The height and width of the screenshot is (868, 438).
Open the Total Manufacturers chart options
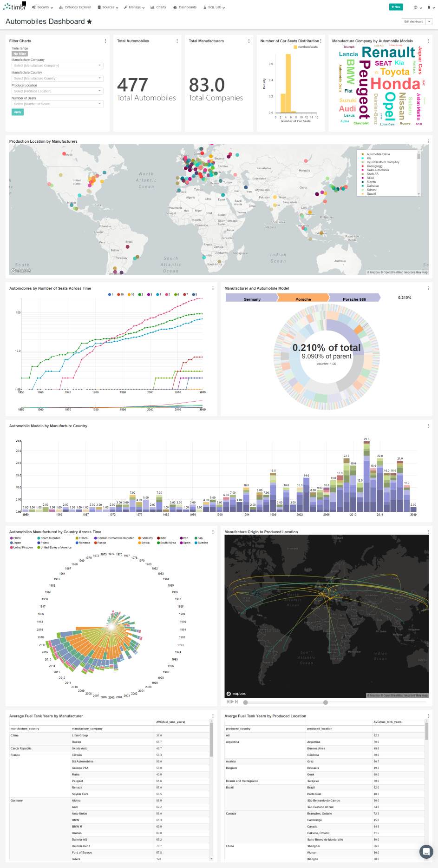pos(249,41)
